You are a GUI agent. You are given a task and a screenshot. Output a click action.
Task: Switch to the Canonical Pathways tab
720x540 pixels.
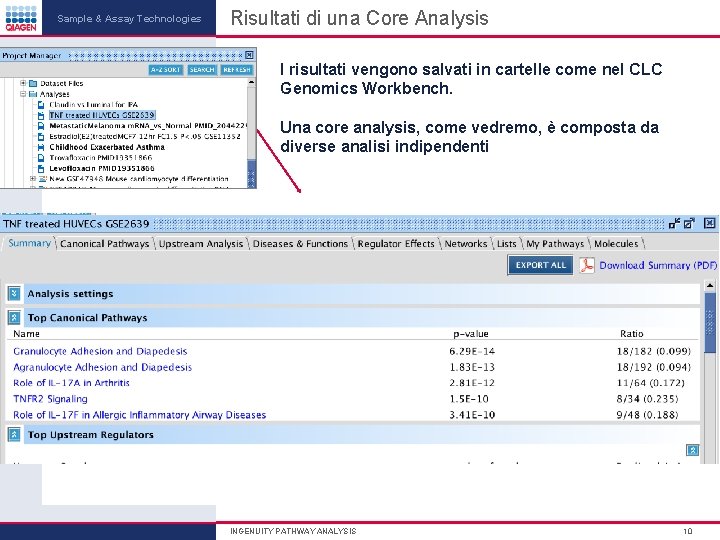104,244
